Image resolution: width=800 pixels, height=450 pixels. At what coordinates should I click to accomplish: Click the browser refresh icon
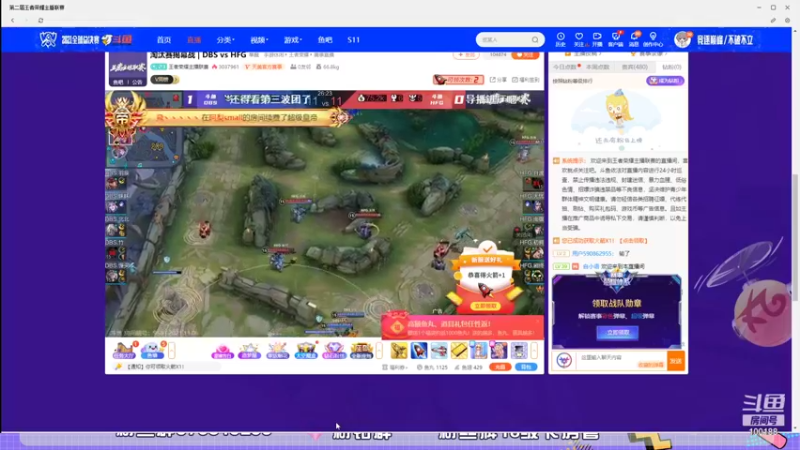pos(41,20)
